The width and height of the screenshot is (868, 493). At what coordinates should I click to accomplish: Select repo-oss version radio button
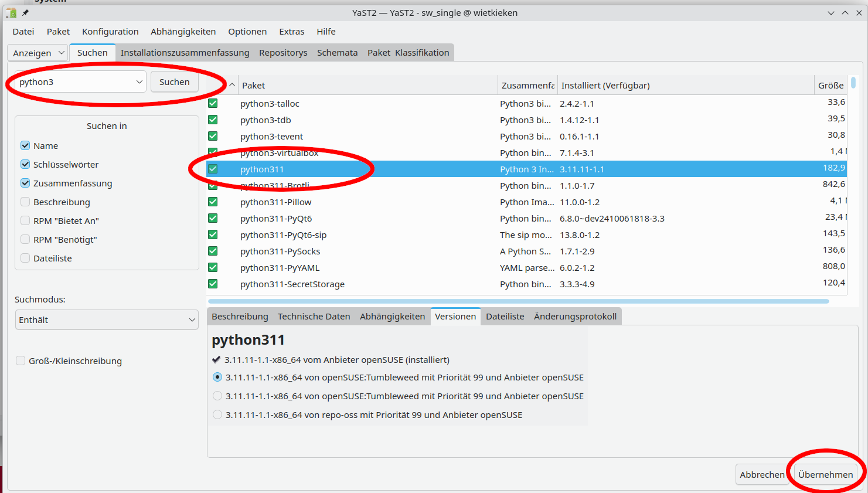click(217, 415)
